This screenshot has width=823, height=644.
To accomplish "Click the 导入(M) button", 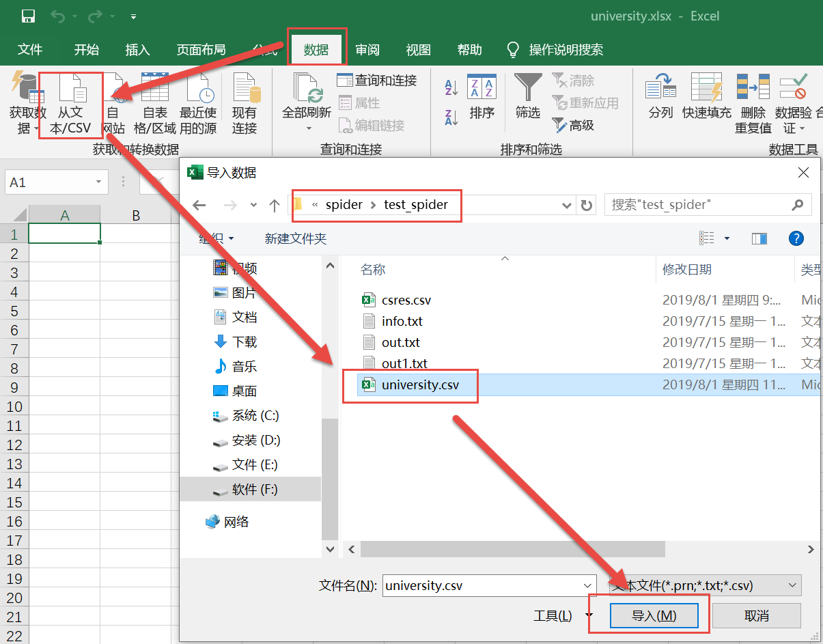I will coord(654,615).
